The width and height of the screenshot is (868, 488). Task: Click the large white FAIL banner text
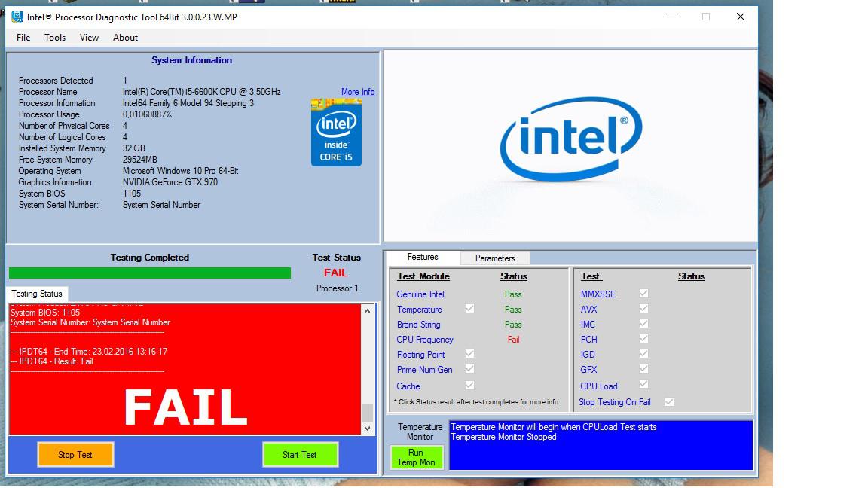tap(185, 407)
